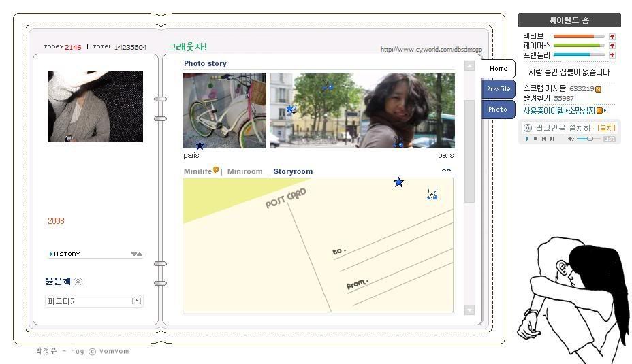Open the 싸이월드 홈 button
This screenshot has width=632, height=364.
tap(569, 20)
